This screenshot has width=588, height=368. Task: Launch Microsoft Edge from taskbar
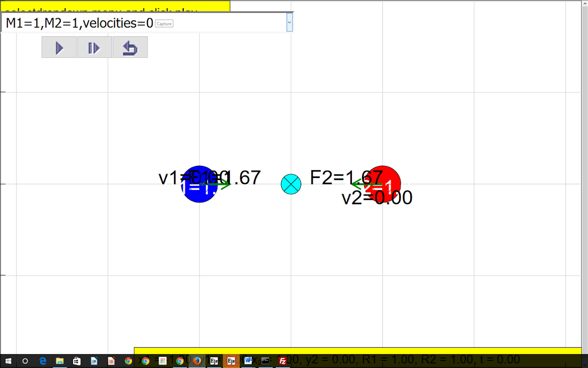click(x=43, y=361)
